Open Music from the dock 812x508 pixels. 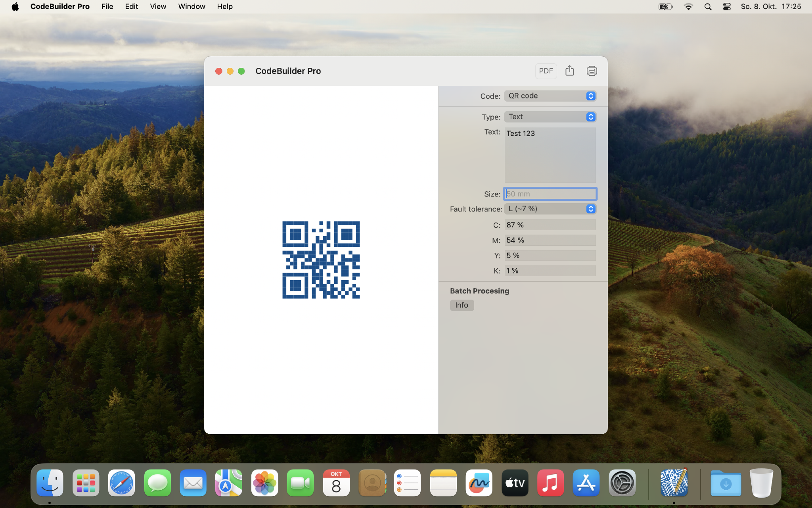pyautogui.click(x=550, y=483)
